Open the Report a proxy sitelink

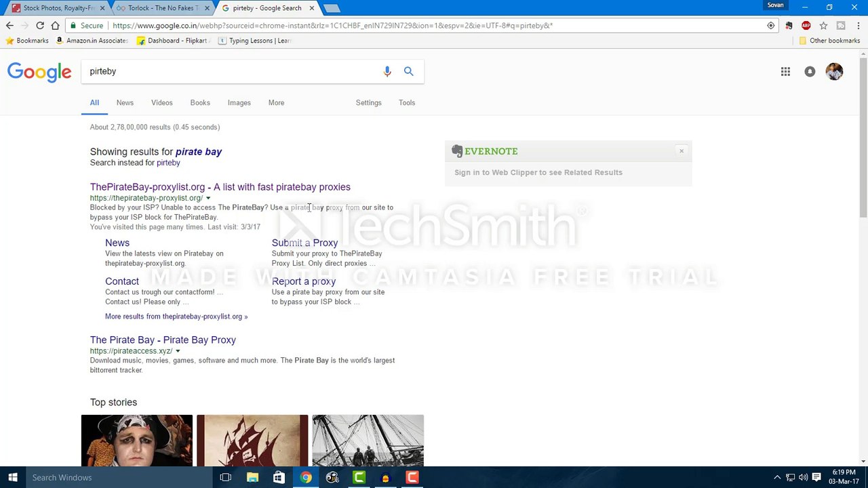coord(304,281)
